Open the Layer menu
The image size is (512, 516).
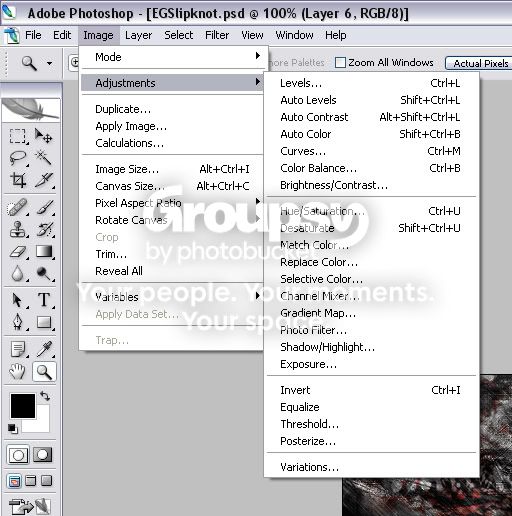138,35
